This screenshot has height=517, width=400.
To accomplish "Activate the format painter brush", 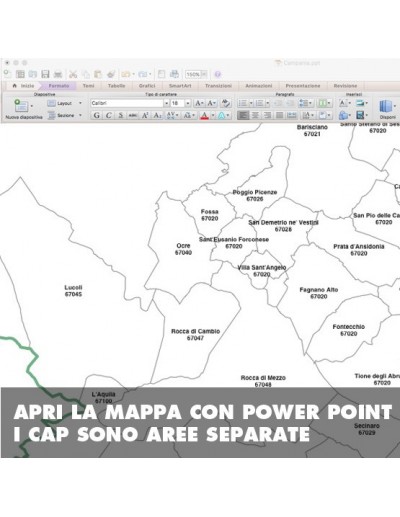I will tap(111, 74).
